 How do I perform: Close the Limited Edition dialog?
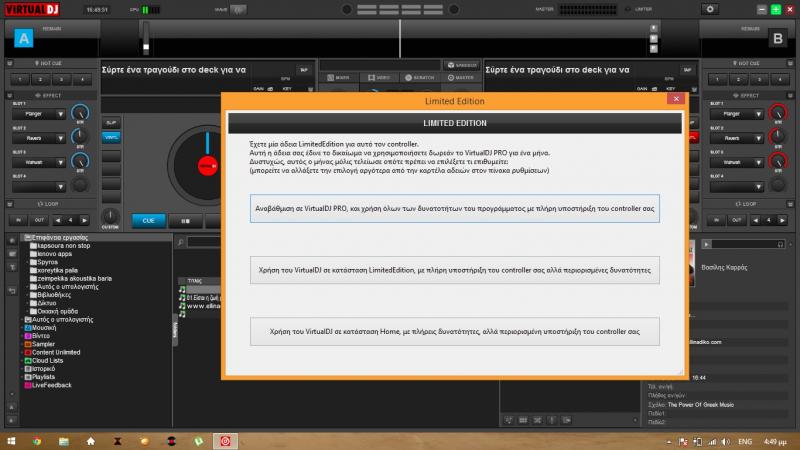click(676, 99)
